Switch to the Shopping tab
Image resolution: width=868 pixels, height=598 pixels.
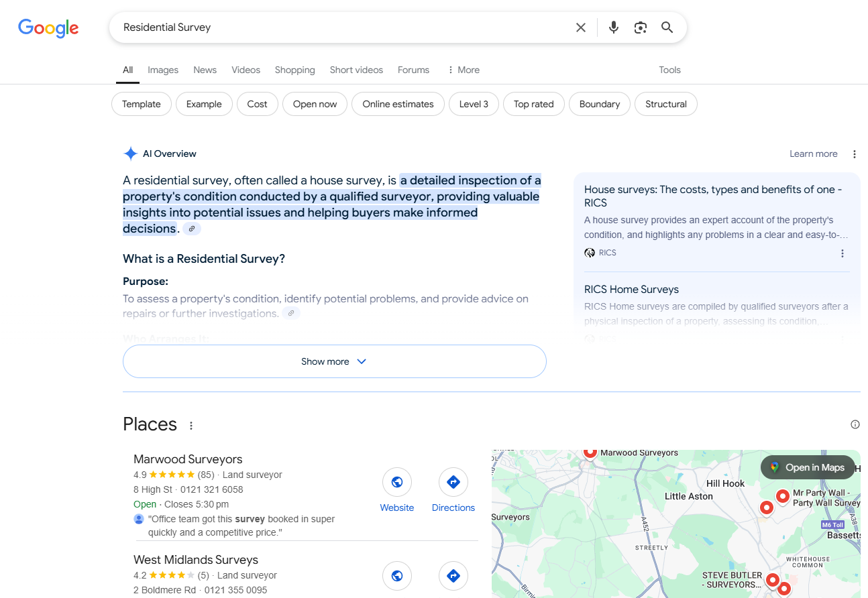pos(294,70)
